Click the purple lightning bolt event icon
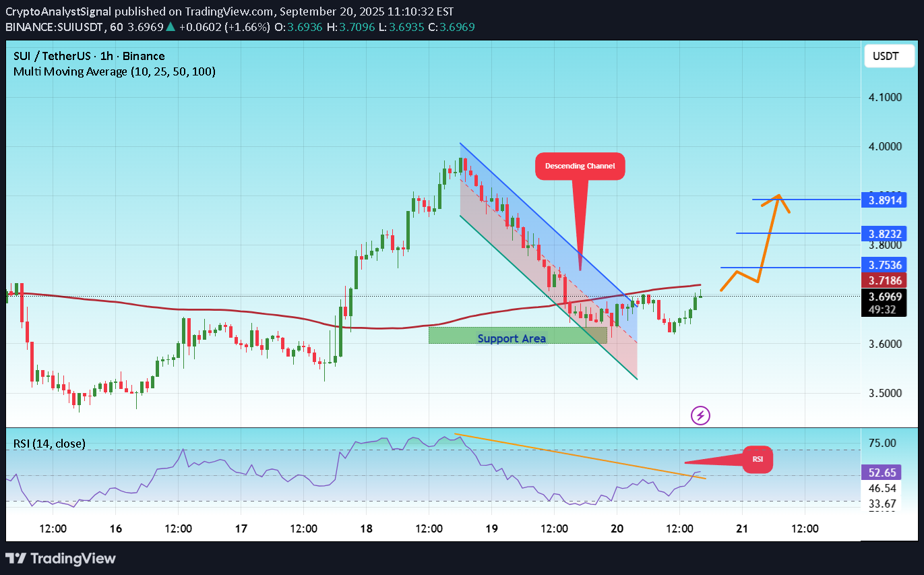Viewport: 924px width, 575px height. pyautogui.click(x=700, y=415)
